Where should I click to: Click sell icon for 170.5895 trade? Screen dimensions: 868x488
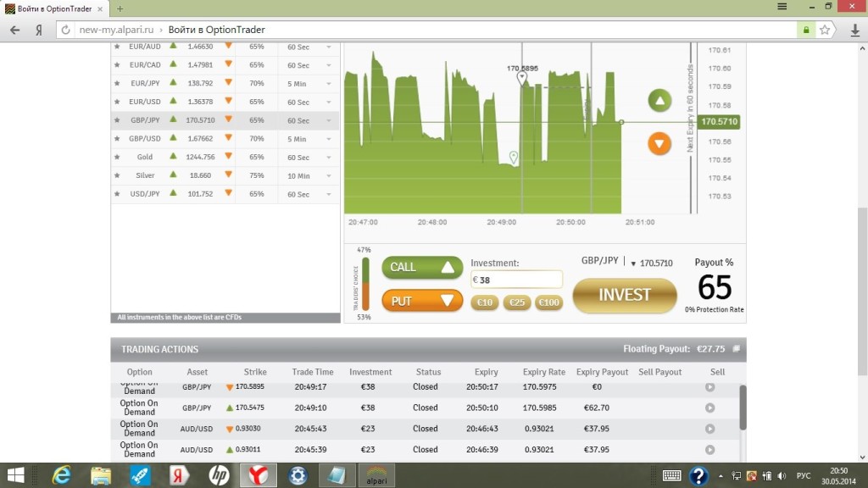point(709,386)
